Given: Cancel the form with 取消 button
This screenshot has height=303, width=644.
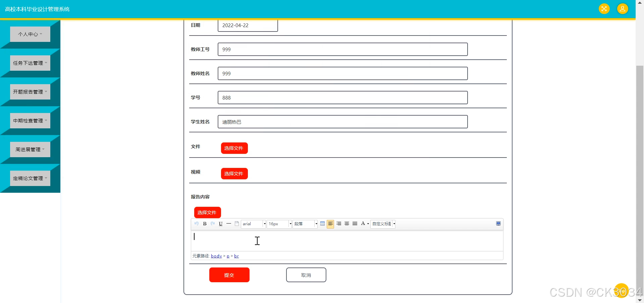Looking at the screenshot, I should [306, 275].
